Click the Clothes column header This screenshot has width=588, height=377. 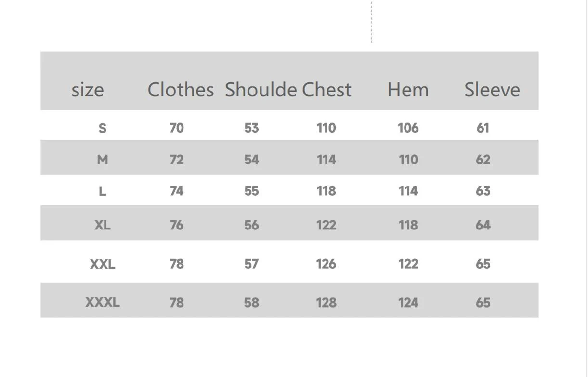tap(181, 90)
